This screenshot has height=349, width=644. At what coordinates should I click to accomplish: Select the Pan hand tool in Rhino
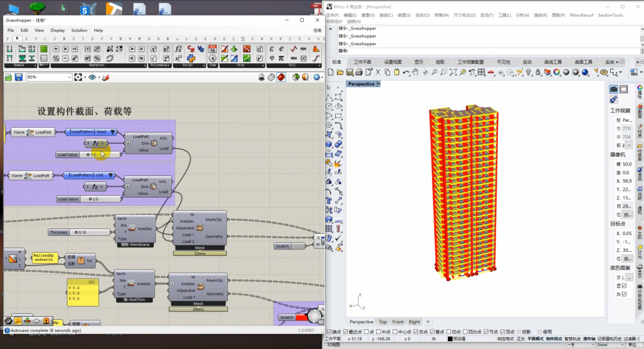click(x=416, y=72)
